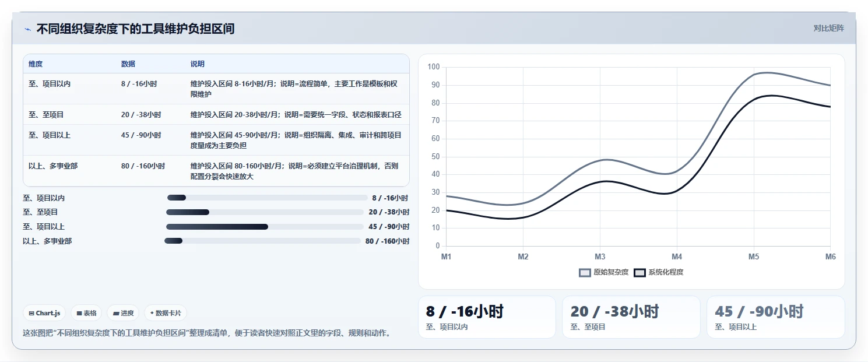Click table value 45 / -90小时

(141, 135)
